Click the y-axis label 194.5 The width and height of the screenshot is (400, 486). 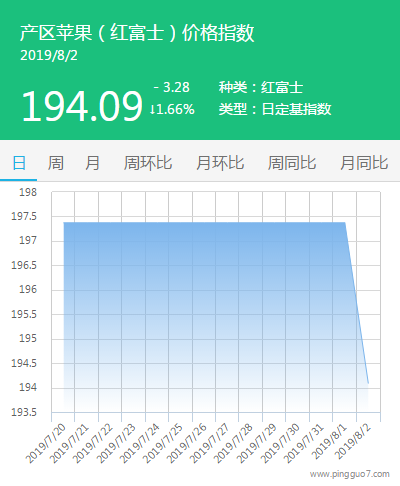(24, 363)
